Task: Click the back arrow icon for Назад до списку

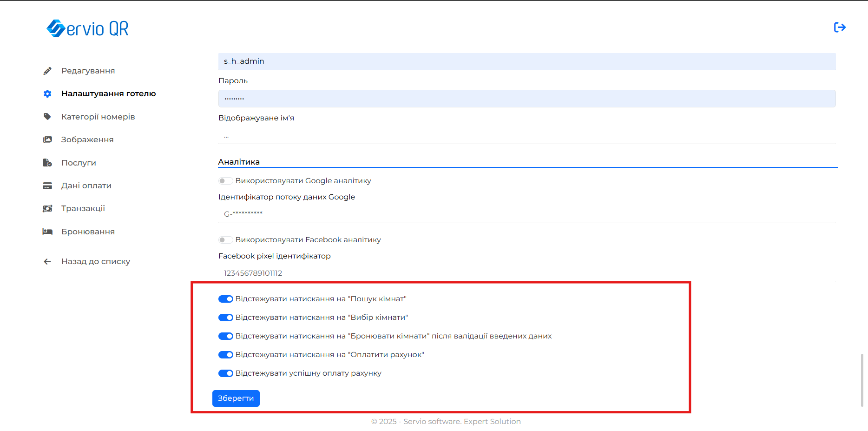Action: [x=47, y=261]
